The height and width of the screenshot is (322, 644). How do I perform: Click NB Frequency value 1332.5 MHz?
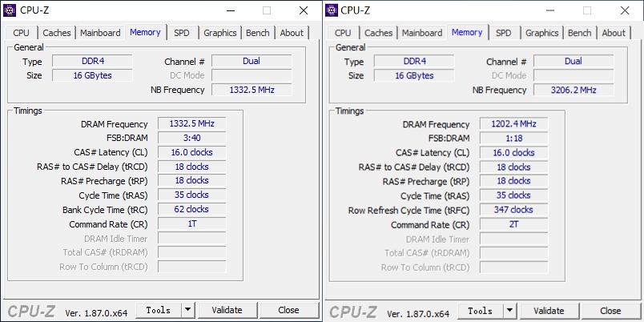[x=252, y=90]
